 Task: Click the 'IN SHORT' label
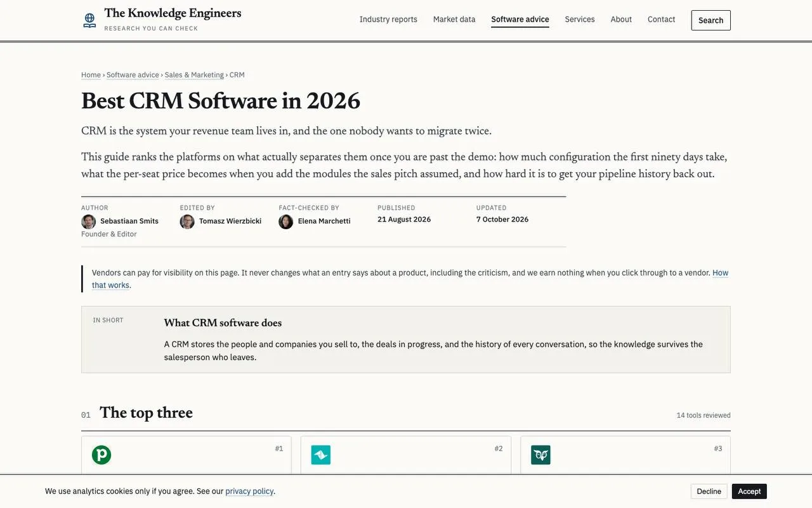click(x=108, y=320)
